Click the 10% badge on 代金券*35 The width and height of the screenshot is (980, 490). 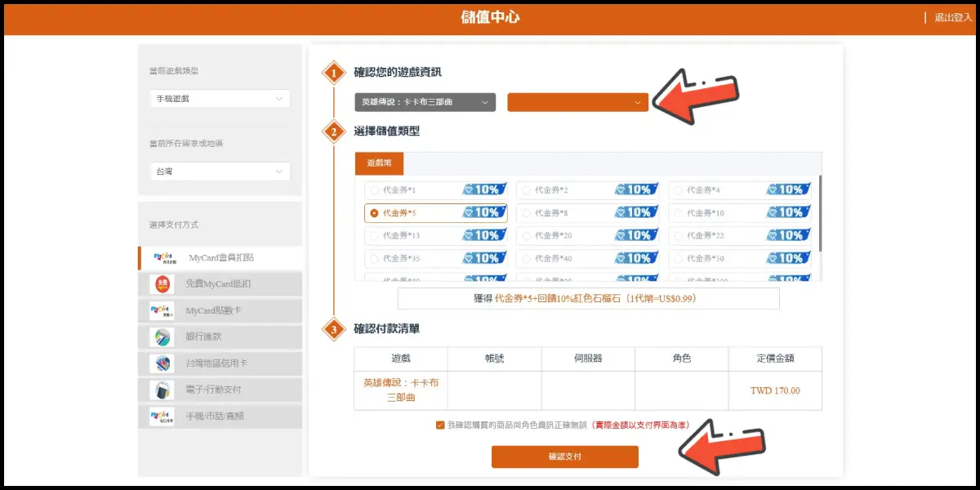(485, 258)
